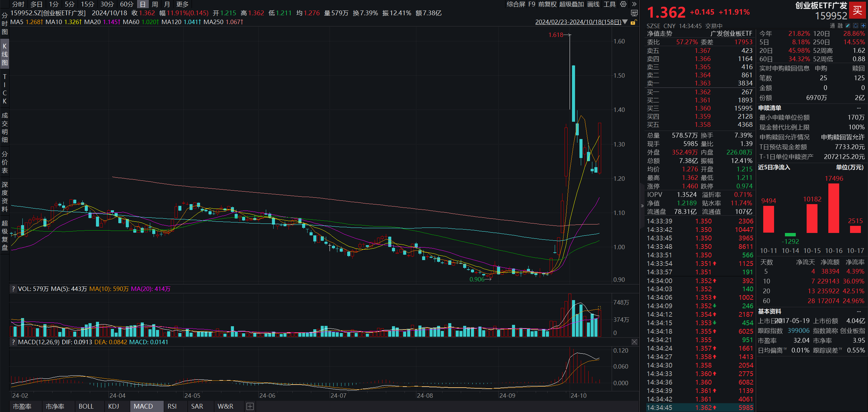Select 5分 minute chart
The image size is (868, 412).
click(x=70, y=4)
